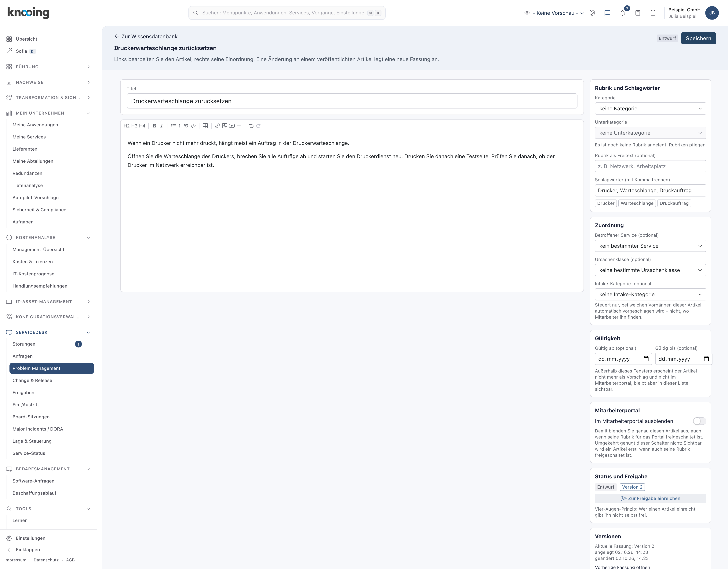Open the Datenschutz footer link
728x569 pixels.
46,560
